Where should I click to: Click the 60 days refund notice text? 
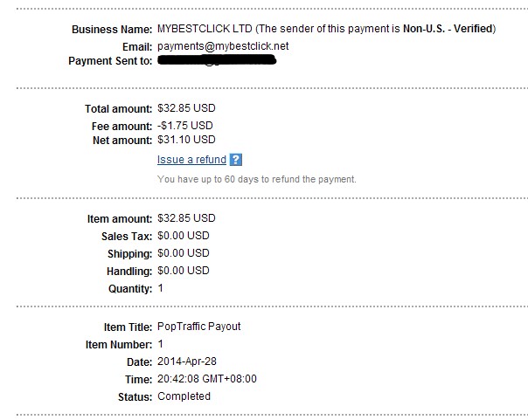click(257, 179)
